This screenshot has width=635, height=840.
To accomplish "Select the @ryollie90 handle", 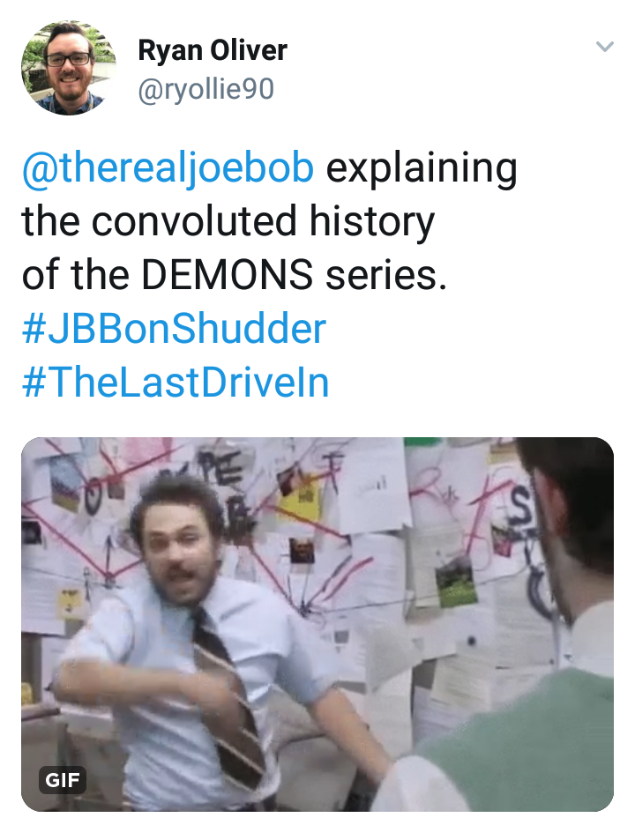I will click(206, 89).
